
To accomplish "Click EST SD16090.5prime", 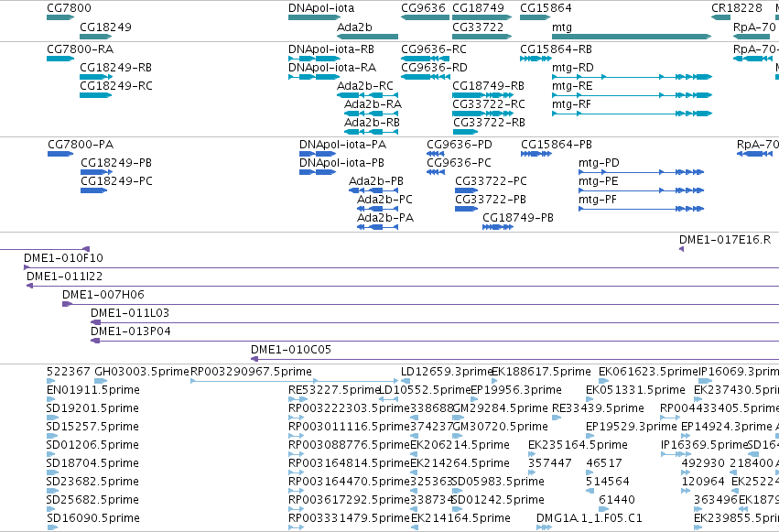I will point(51,527).
